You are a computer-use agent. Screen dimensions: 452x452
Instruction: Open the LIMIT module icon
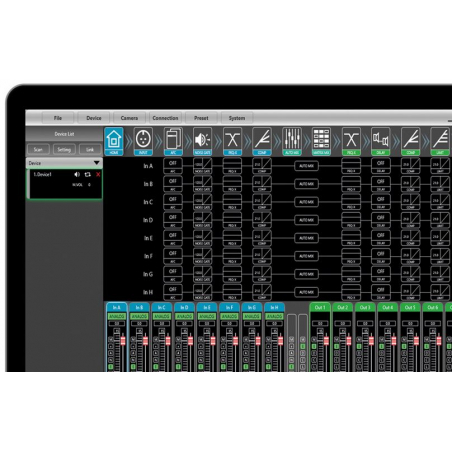pos(440,141)
